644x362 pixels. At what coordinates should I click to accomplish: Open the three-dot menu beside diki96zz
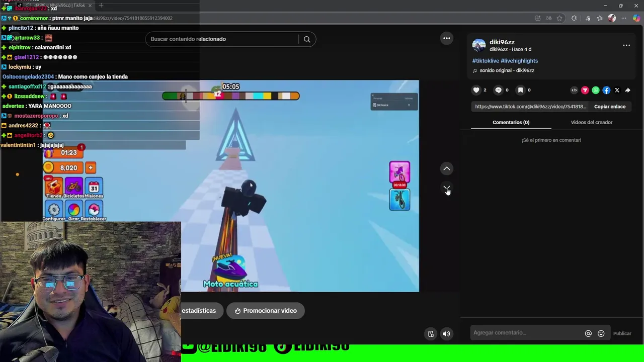[x=626, y=45]
